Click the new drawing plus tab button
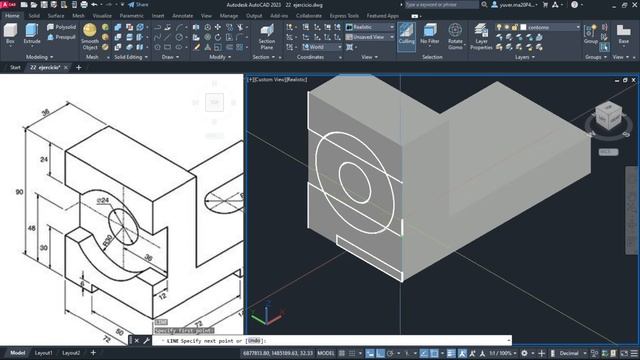Screen dimensions: 640x360 coord(79,67)
